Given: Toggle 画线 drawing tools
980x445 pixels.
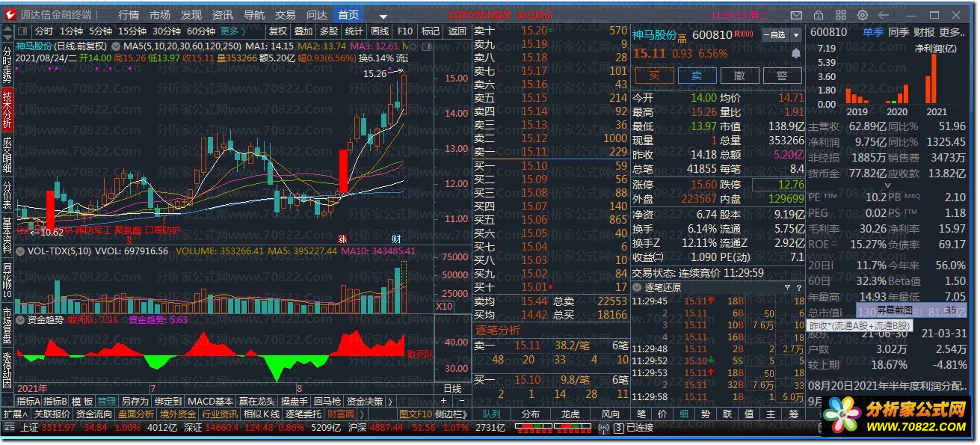Looking at the screenshot, I should tap(380, 31).
